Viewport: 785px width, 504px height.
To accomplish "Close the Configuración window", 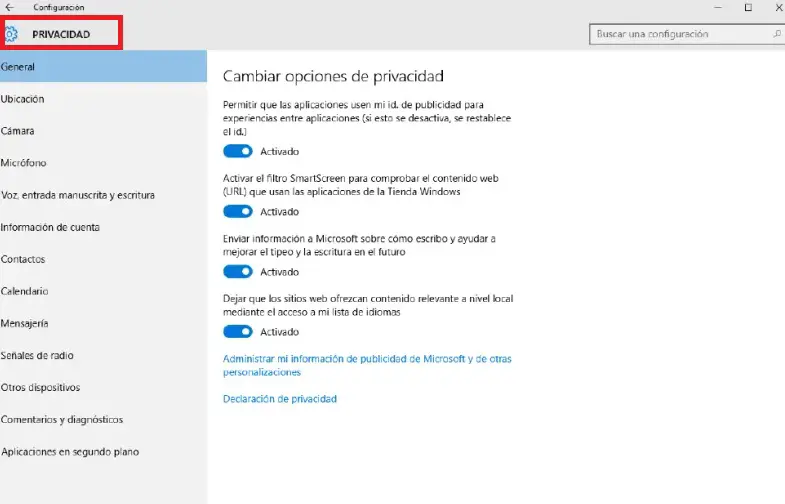I will pyautogui.click(x=775, y=7).
